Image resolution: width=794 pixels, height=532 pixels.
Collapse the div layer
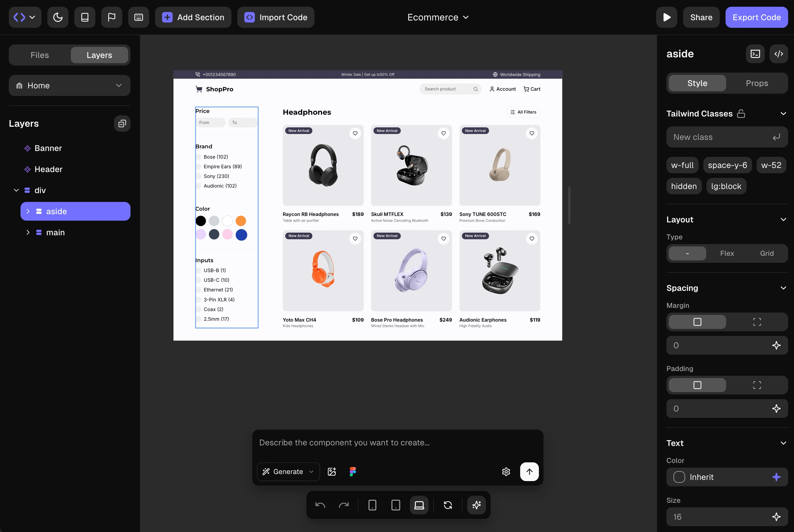coord(16,190)
